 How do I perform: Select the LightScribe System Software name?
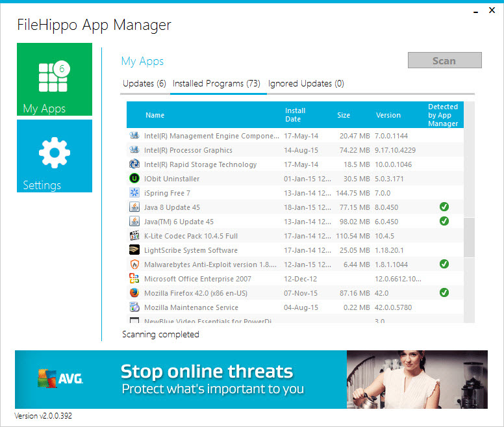click(x=190, y=250)
